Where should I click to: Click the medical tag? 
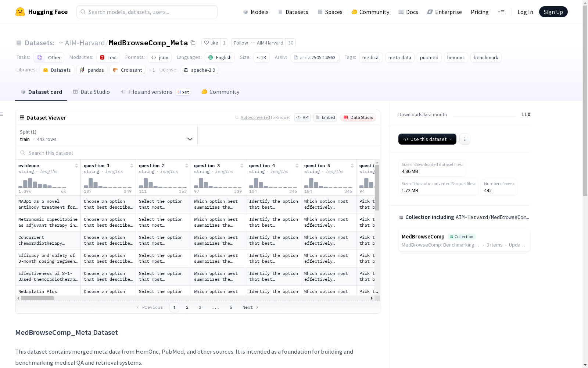[371, 57]
